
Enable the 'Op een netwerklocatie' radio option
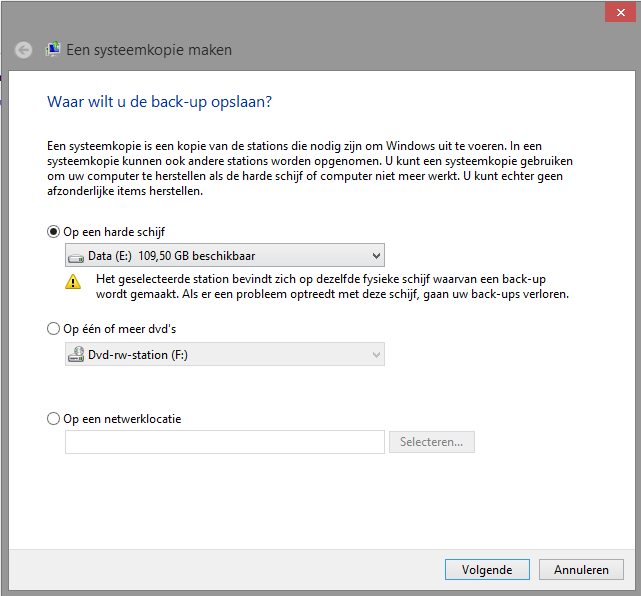53,419
